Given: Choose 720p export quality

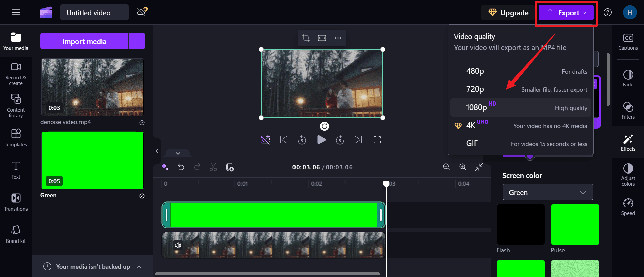Looking at the screenshot, I should click(x=521, y=89).
